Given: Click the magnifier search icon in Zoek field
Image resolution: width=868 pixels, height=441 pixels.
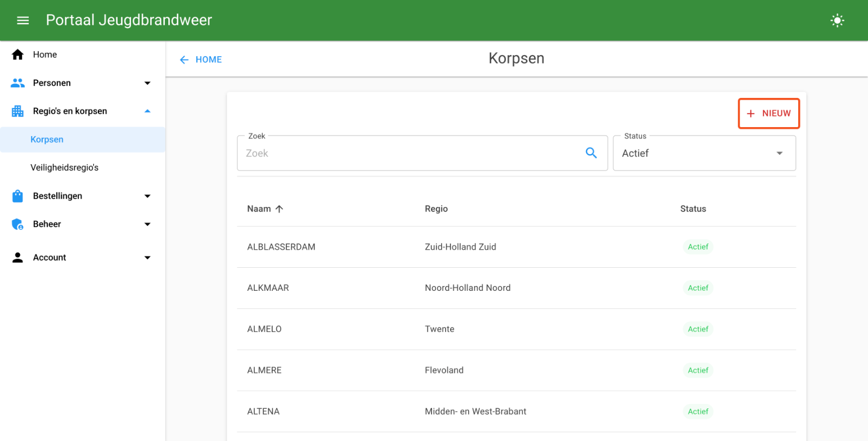Looking at the screenshot, I should coord(591,152).
